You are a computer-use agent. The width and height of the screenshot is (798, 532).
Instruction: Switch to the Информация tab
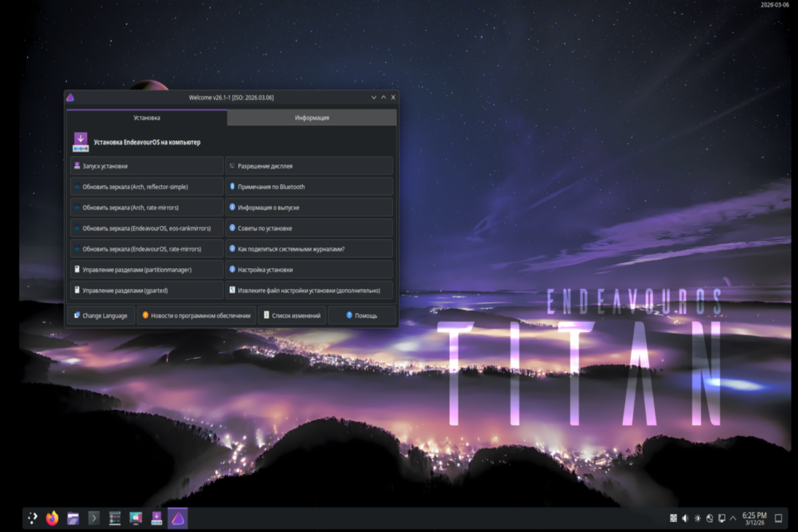pos(312,117)
